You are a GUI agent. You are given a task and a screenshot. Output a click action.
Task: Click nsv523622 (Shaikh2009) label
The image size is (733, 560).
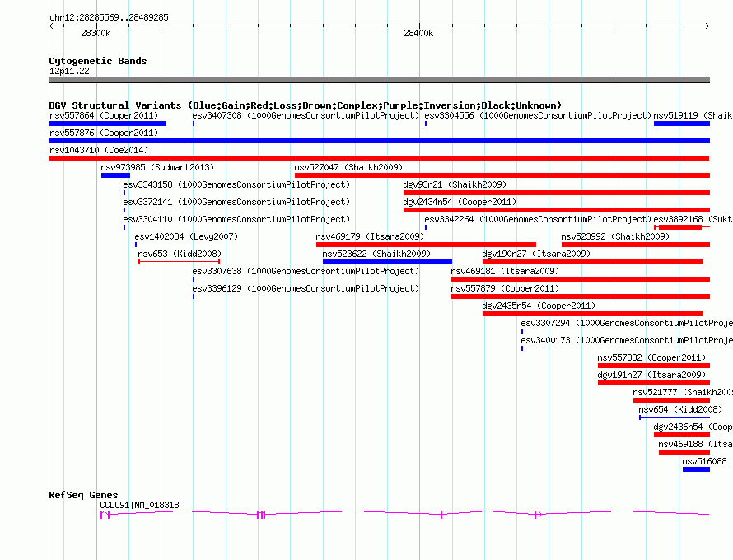(376, 254)
